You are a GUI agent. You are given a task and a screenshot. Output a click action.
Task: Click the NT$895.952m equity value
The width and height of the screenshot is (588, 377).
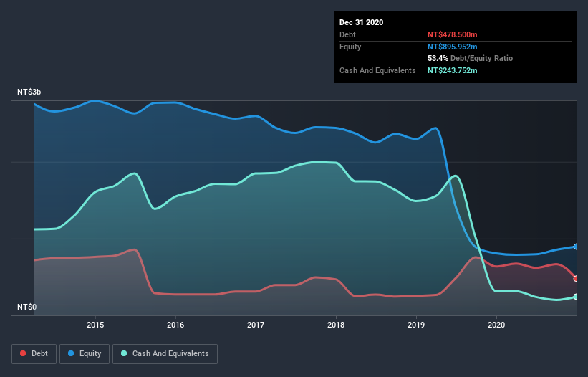point(452,47)
